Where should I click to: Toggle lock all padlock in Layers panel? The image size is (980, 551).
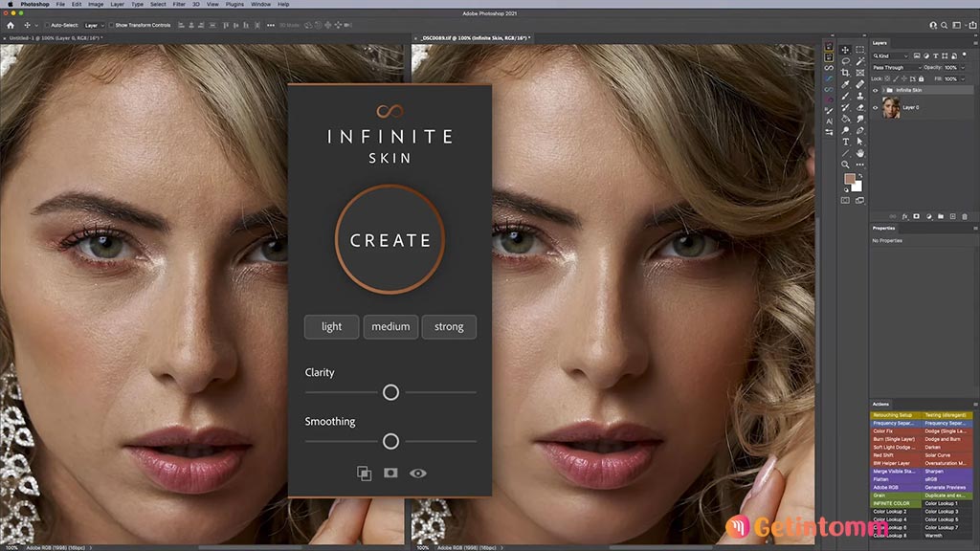click(922, 78)
